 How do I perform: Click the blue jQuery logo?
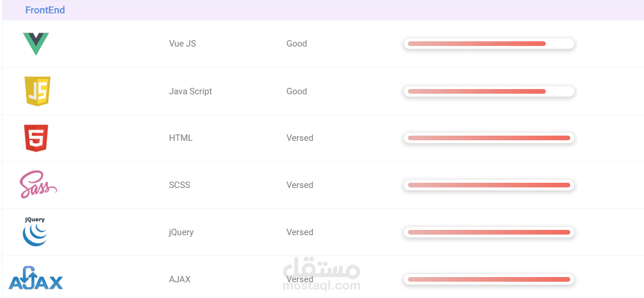click(x=35, y=232)
